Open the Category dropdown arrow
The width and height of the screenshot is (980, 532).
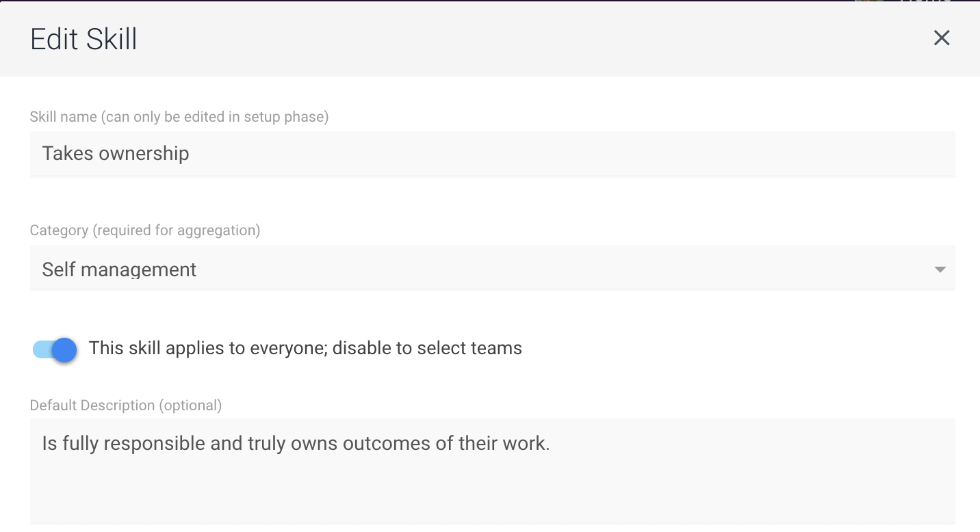point(940,269)
